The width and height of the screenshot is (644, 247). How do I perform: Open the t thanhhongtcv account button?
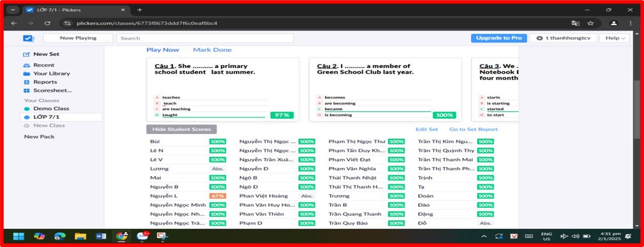click(x=563, y=38)
